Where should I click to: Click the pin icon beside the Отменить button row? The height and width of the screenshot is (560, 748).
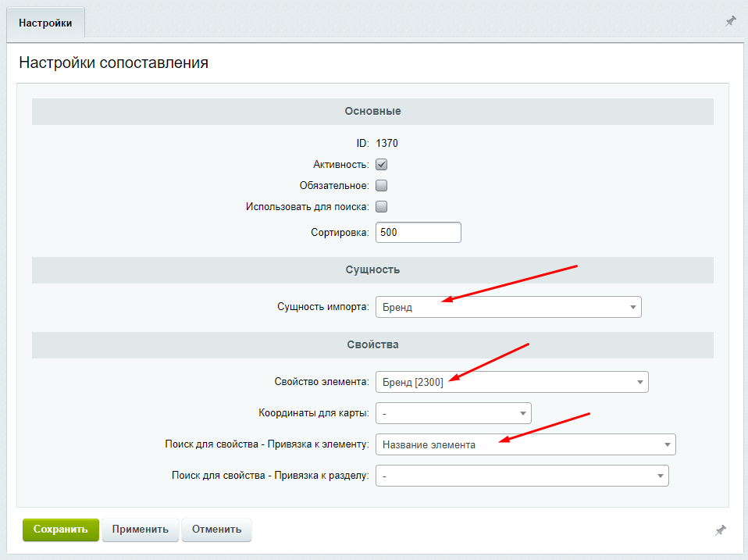721,530
